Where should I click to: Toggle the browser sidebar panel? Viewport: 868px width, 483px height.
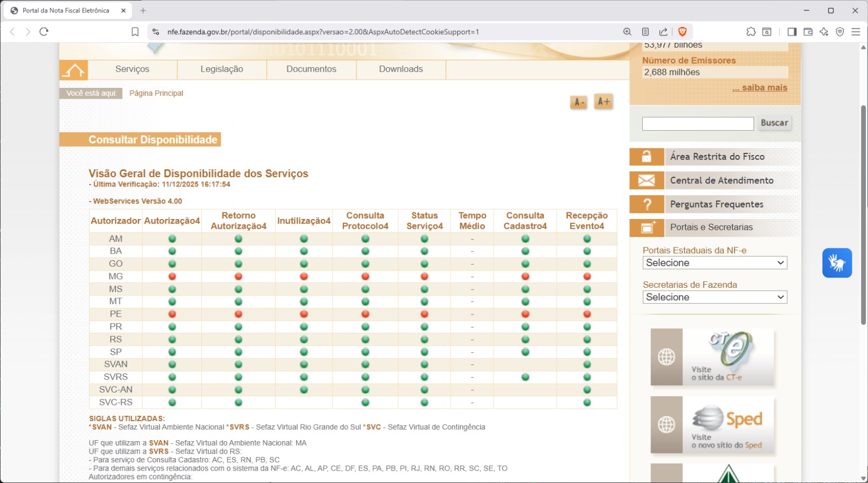(792, 32)
